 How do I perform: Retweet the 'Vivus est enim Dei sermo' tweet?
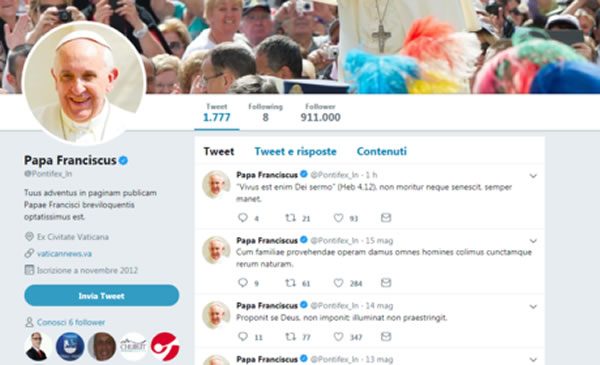tap(290, 218)
